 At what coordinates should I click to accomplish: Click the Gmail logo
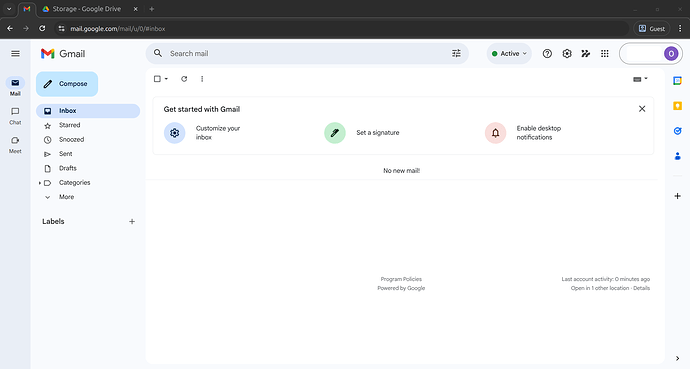click(x=63, y=54)
